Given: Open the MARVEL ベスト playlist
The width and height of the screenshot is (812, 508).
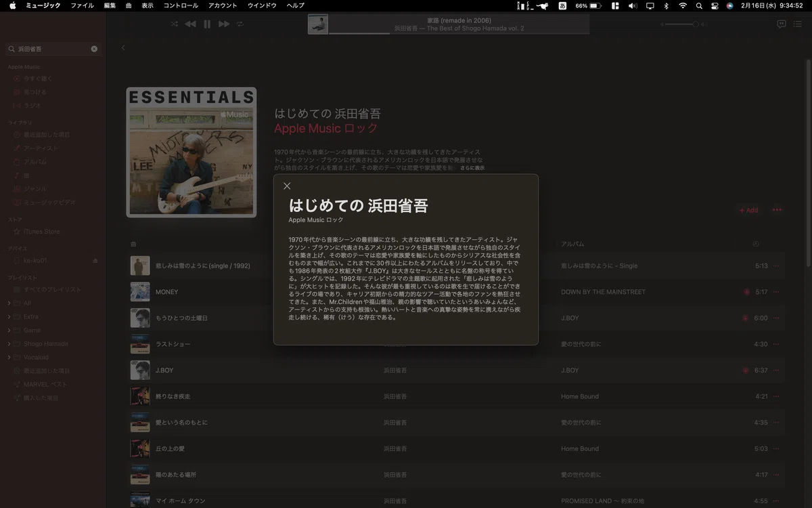Looking at the screenshot, I should point(45,384).
